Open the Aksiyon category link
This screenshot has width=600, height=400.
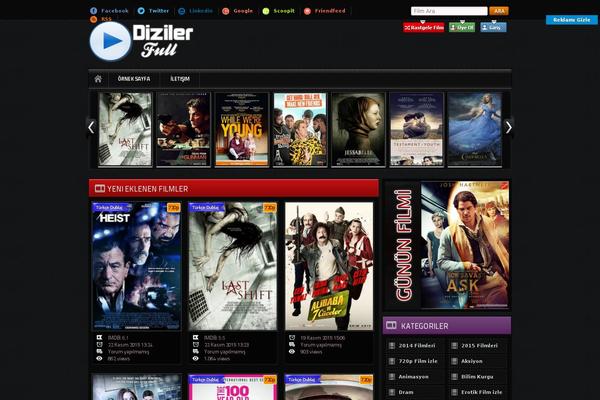click(x=472, y=361)
